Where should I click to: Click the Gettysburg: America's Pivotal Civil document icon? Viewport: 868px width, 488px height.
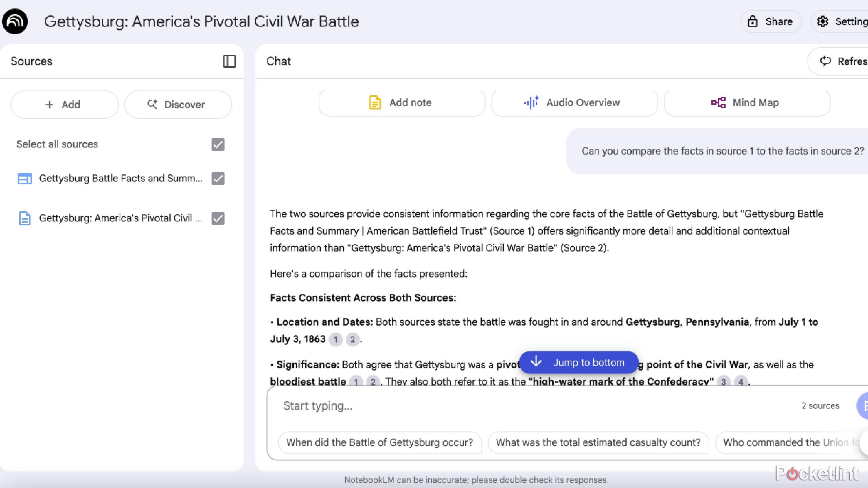24,218
